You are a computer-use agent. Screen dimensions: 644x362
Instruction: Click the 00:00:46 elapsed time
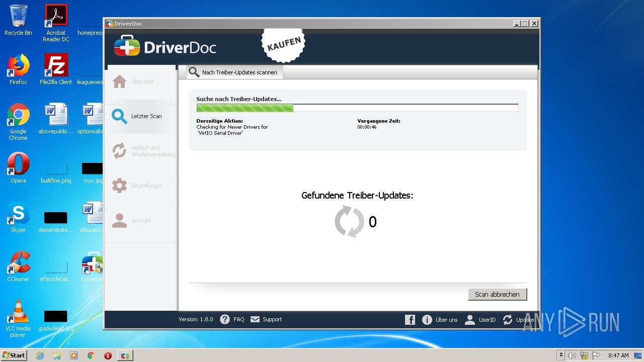367,127
